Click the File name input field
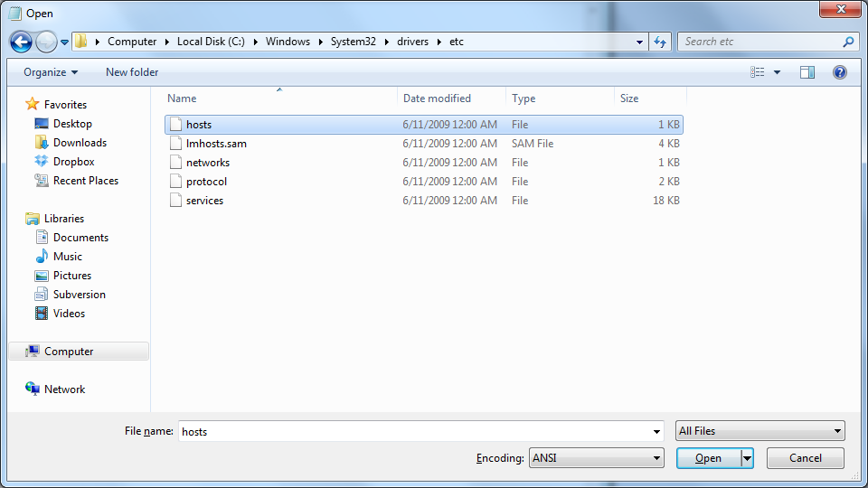The width and height of the screenshot is (868, 488). tap(416, 432)
